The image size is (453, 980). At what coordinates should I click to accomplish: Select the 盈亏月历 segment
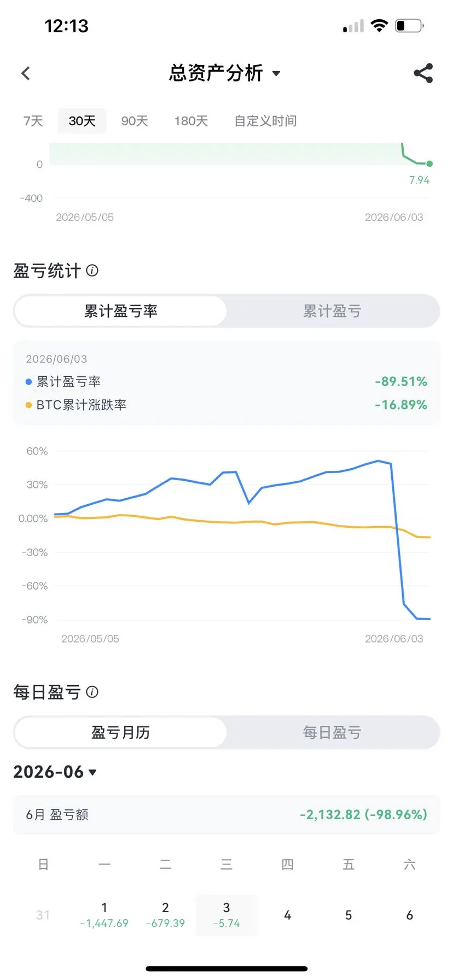pyautogui.click(x=120, y=732)
